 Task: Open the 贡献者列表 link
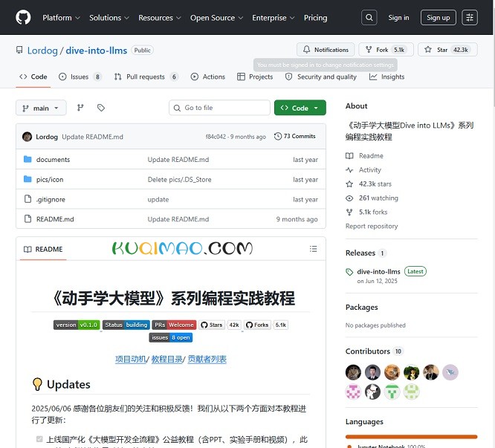click(207, 359)
